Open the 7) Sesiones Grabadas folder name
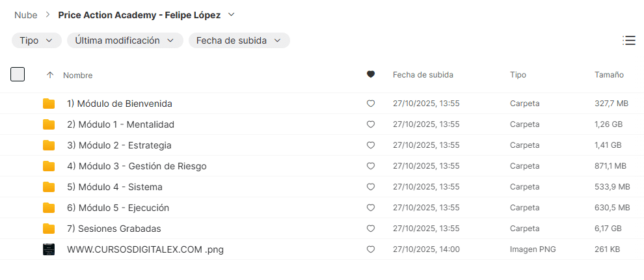 (x=114, y=229)
